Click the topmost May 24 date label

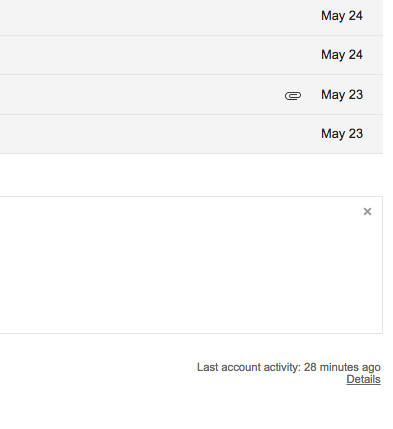[x=342, y=16]
